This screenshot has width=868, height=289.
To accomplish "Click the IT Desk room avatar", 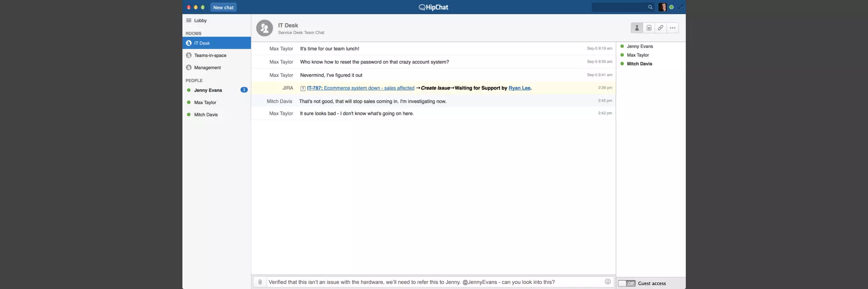I will point(264,28).
